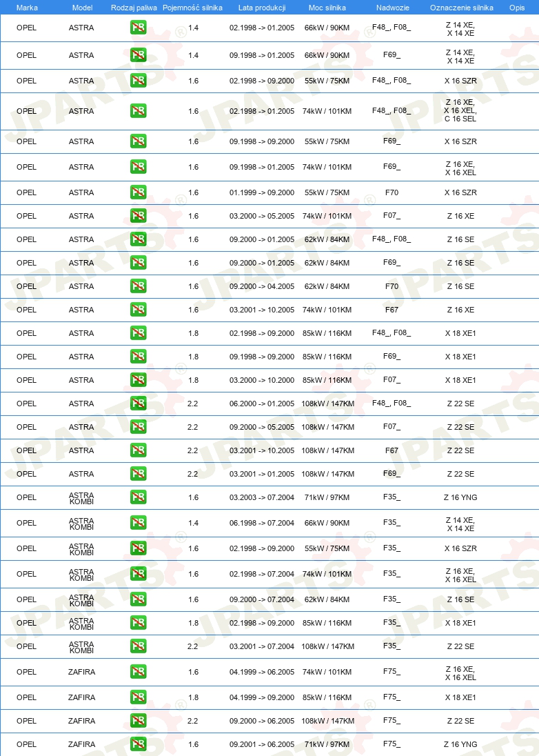Click the engine code cell containing C 16 SEL
Image resolution: width=539 pixels, height=756 pixels.
click(x=460, y=111)
